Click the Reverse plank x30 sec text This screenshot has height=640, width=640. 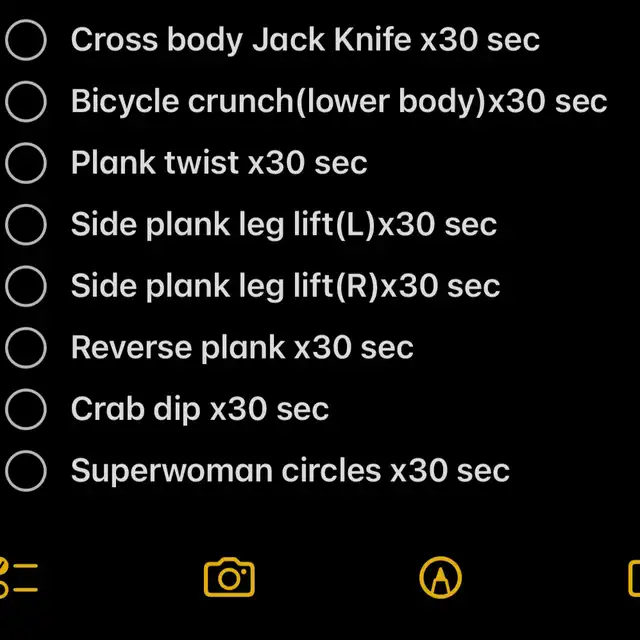tap(242, 348)
